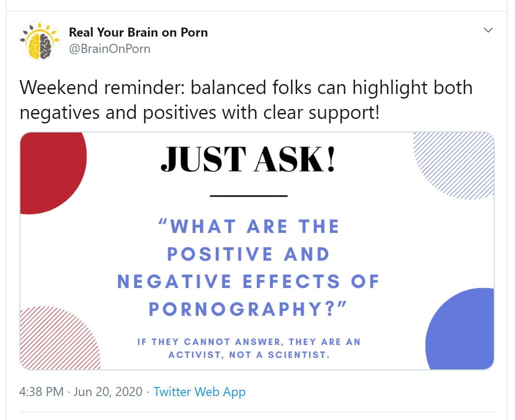Click the "Weekend reminder" tweet text line

point(246,88)
